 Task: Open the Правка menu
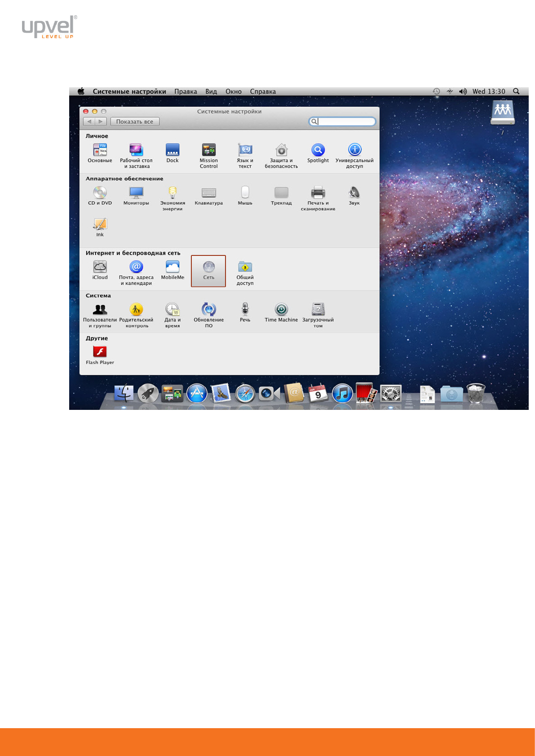186,92
